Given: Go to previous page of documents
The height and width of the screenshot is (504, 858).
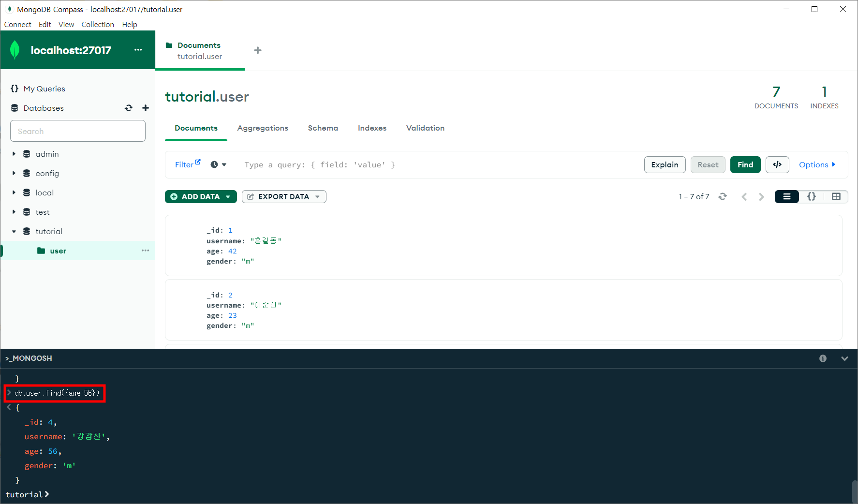Looking at the screenshot, I should pos(744,196).
